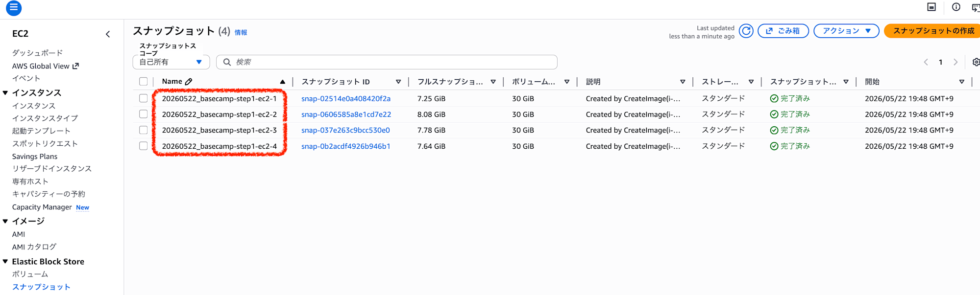980x295 pixels.
Task: Open the snapshot scope 自己所有 dropdown
Action: point(171,62)
